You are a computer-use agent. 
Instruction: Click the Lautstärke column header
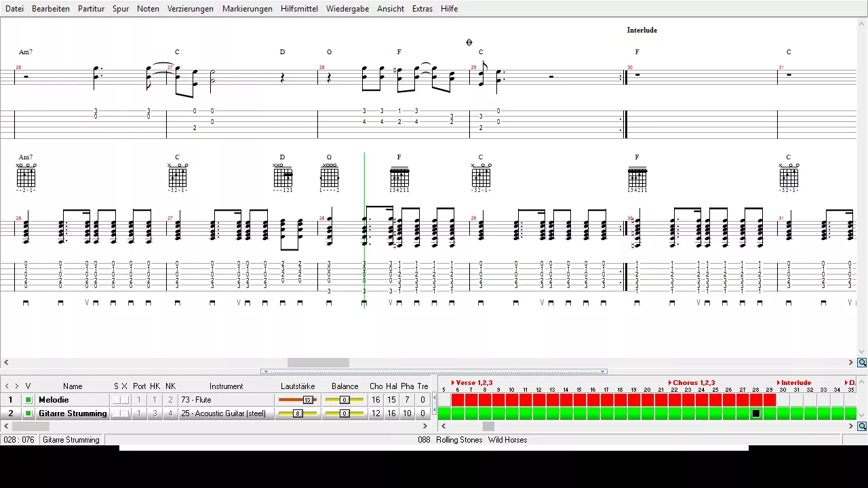pyautogui.click(x=298, y=386)
